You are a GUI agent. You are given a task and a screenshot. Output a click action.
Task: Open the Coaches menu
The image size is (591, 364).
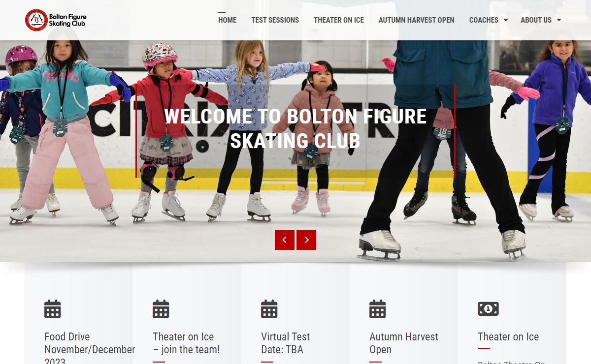pyautogui.click(x=484, y=20)
